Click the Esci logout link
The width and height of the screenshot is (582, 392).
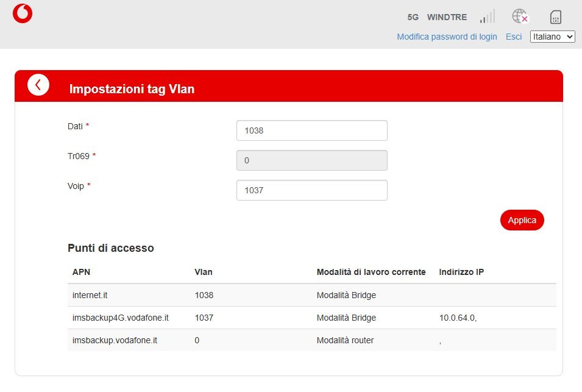point(514,37)
